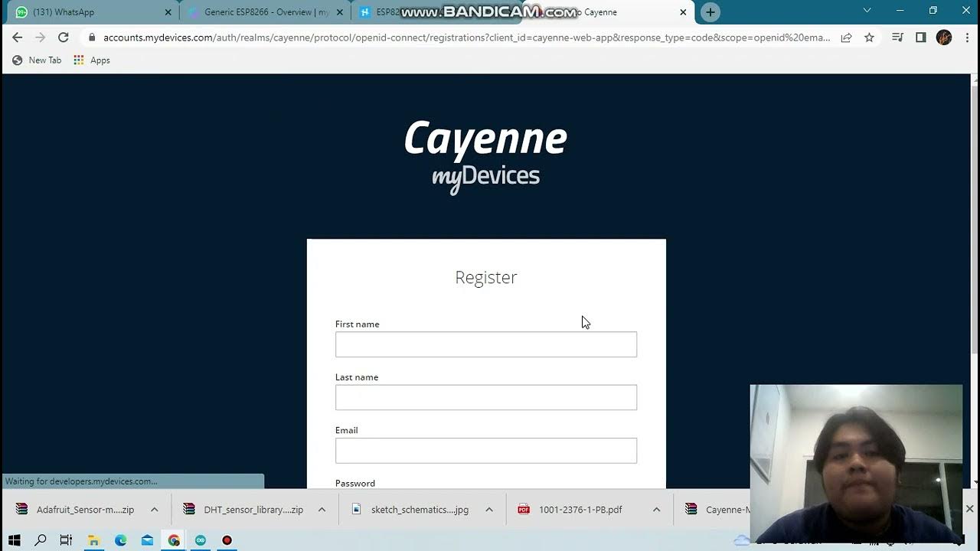Open the tab search chevron

click(x=867, y=11)
